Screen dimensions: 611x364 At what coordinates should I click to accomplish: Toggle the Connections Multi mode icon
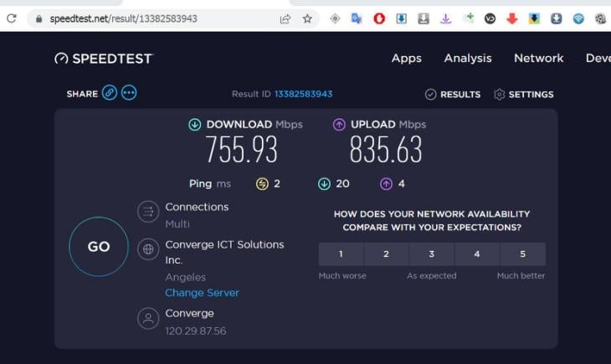click(148, 212)
